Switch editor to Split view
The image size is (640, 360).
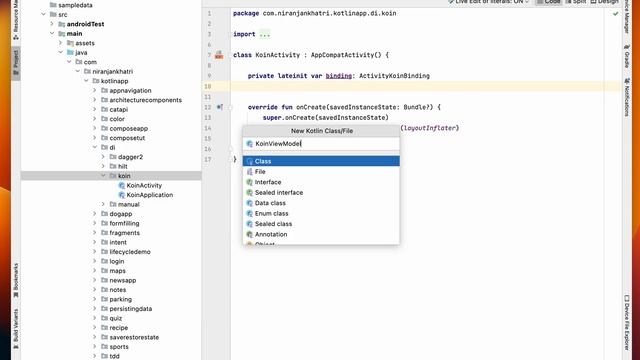575,2
